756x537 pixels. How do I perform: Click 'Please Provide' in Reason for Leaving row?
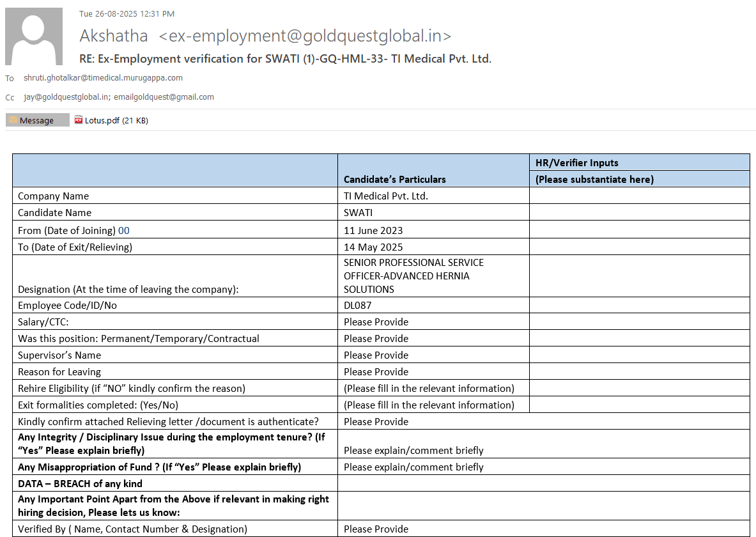click(x=376, y=372)
